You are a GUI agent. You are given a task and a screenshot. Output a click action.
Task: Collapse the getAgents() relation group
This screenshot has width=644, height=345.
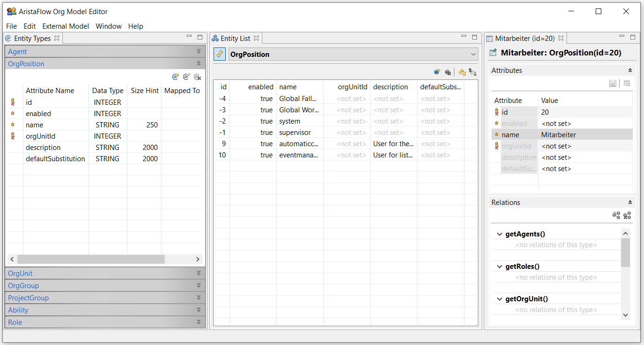coord(499,234)
